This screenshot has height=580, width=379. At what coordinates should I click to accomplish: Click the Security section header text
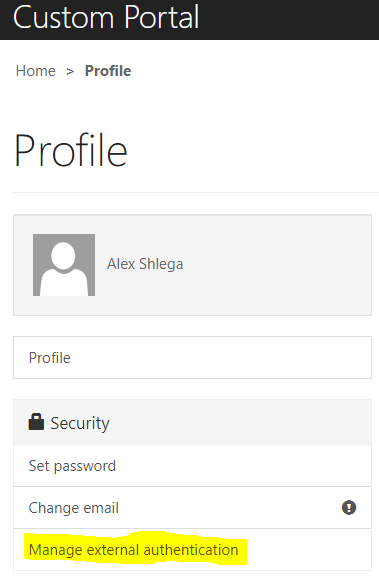point(80,423)
